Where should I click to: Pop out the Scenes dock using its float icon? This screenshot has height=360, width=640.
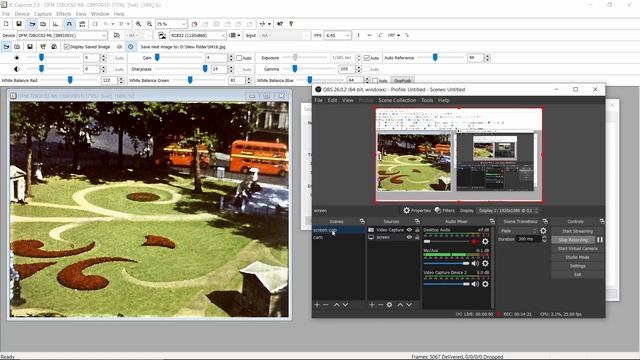[362, 221]
